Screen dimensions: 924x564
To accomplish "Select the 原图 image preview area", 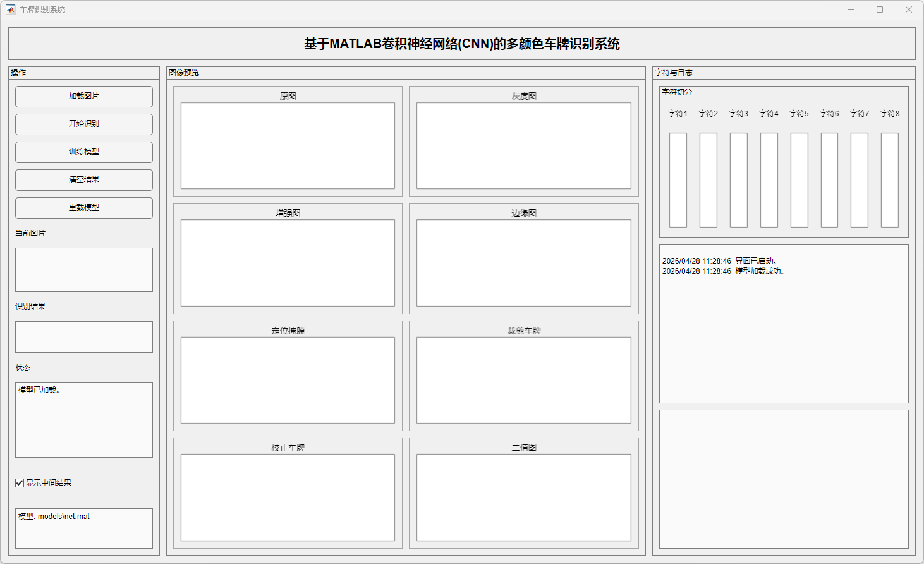I will click(288, 146).
